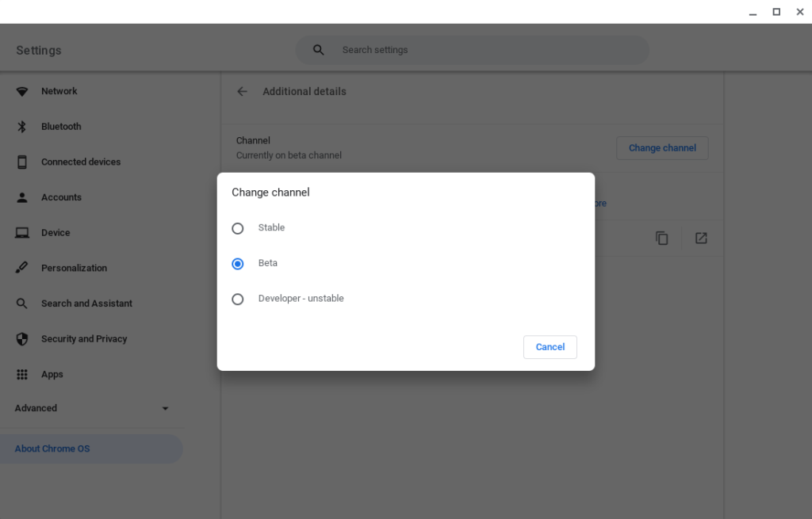Go back using the Additional details arrow

point(242,92)
